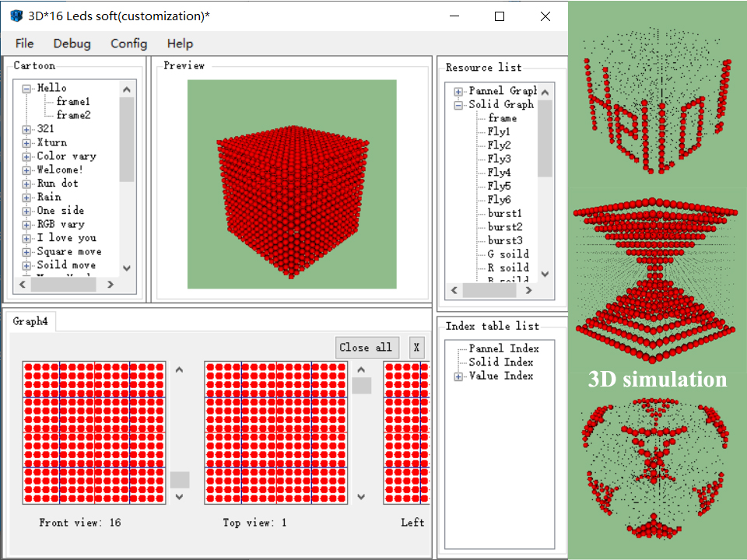This screenshot has width=747, height=560.
Task: Collapse the Solid Graph resource node
Action: tap(458, 105)
